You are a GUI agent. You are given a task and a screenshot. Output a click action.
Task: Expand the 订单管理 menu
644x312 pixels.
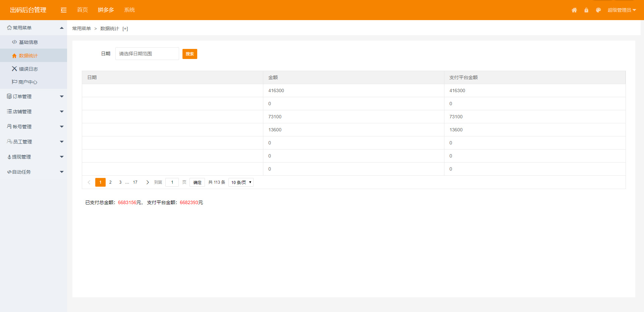34,97
